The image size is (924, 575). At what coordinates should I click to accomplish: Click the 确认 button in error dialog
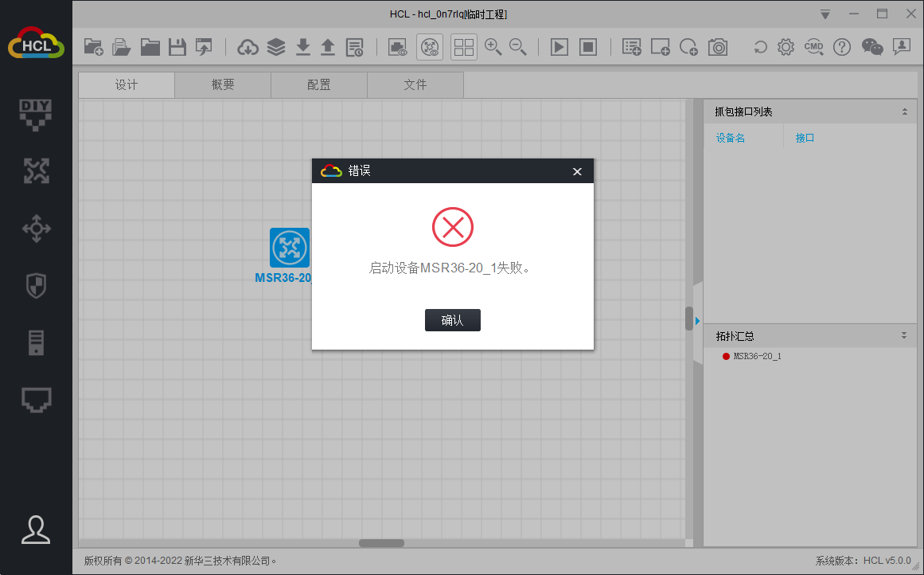tap(452, 320)
